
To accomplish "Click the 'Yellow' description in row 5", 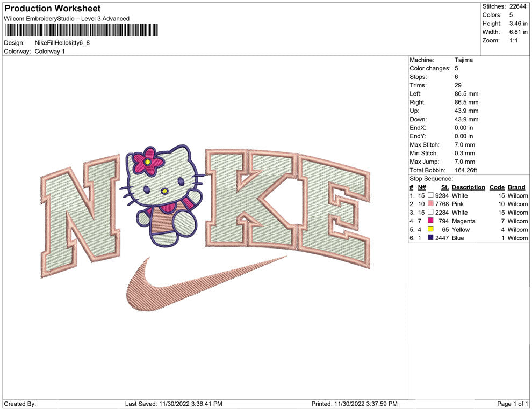I will [x=461, y=229].
